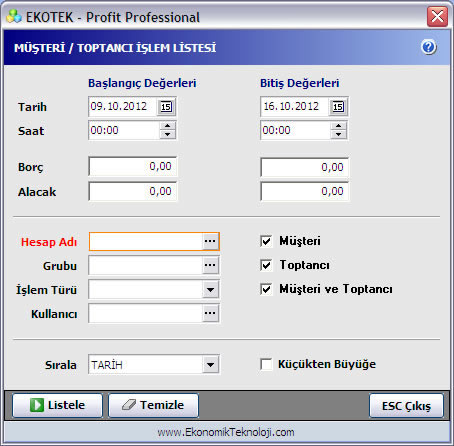
Task: Focus the starting Borç amount field
Action: (x=133, y=166)
